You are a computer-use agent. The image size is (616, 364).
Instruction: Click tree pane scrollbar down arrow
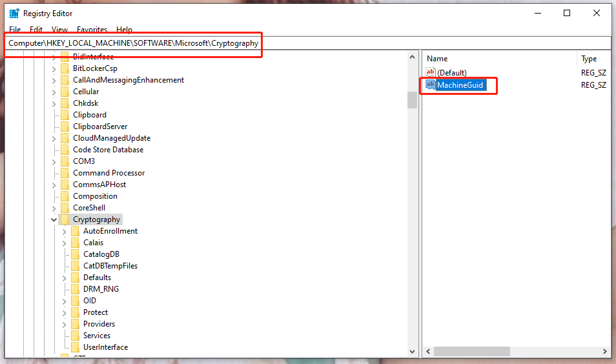pos(412,352)
